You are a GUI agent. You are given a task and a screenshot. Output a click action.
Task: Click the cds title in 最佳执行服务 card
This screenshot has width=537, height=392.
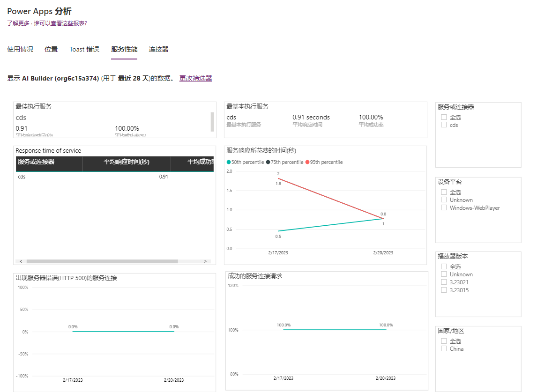21,118
